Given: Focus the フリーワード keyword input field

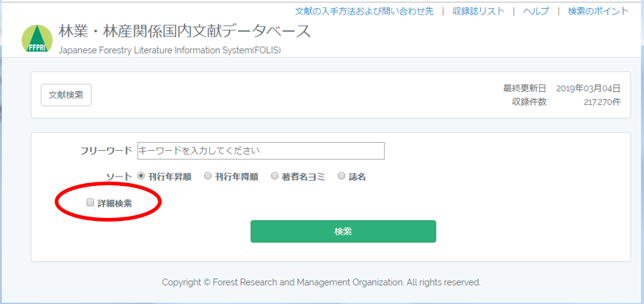Looking at the screenshot, I should pyautogui.click(x=260, y=151).
